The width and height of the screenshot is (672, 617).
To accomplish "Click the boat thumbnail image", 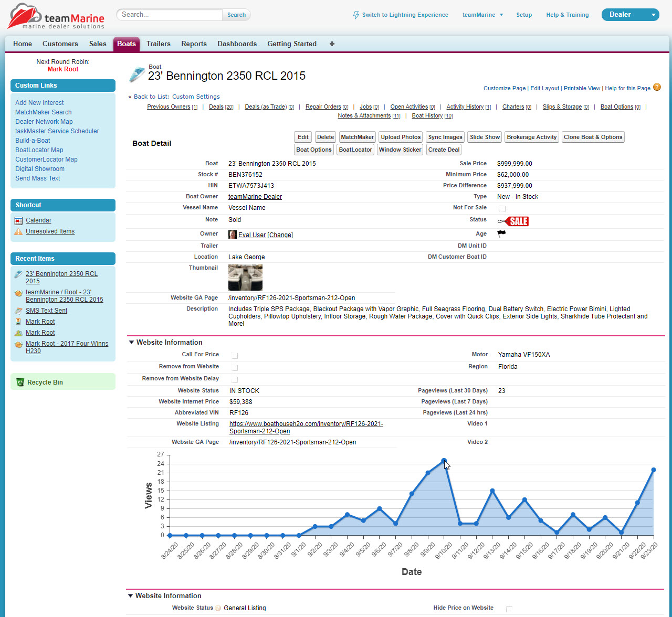I will (245, 277).
